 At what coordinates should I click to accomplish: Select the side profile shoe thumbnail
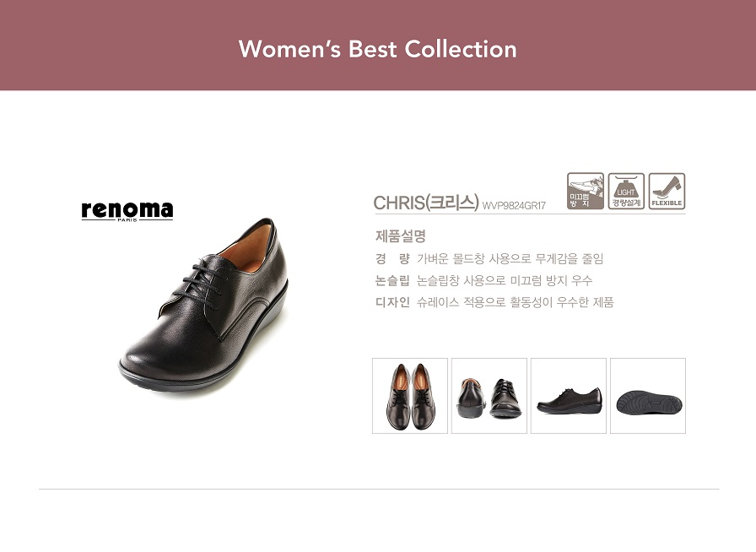(x=569, y=396)
